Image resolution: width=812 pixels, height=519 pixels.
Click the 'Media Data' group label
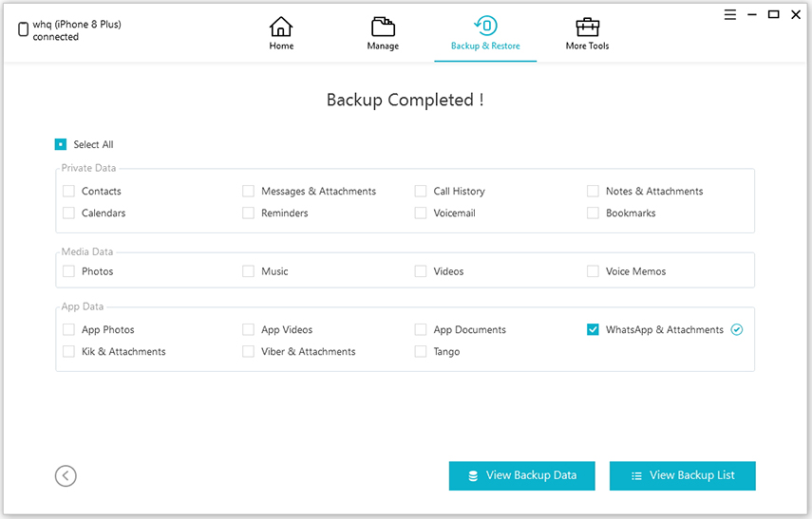(87, 251)
